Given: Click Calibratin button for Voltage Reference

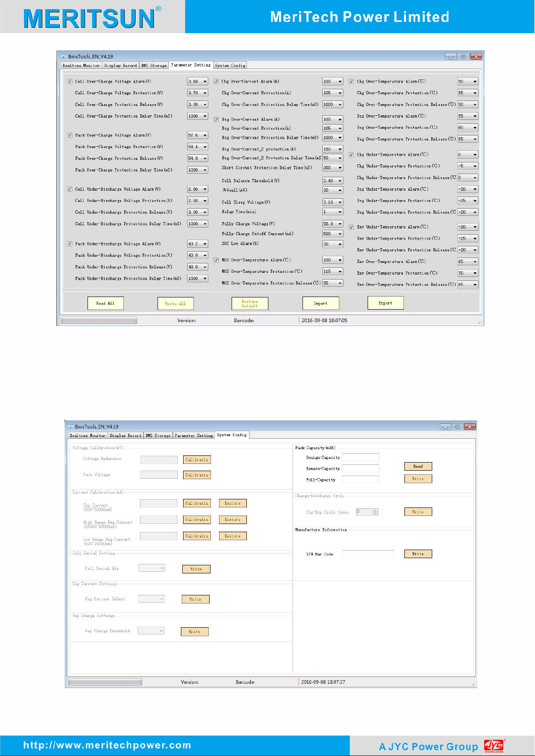Looking at the screenshot, I should click(197, 460).
